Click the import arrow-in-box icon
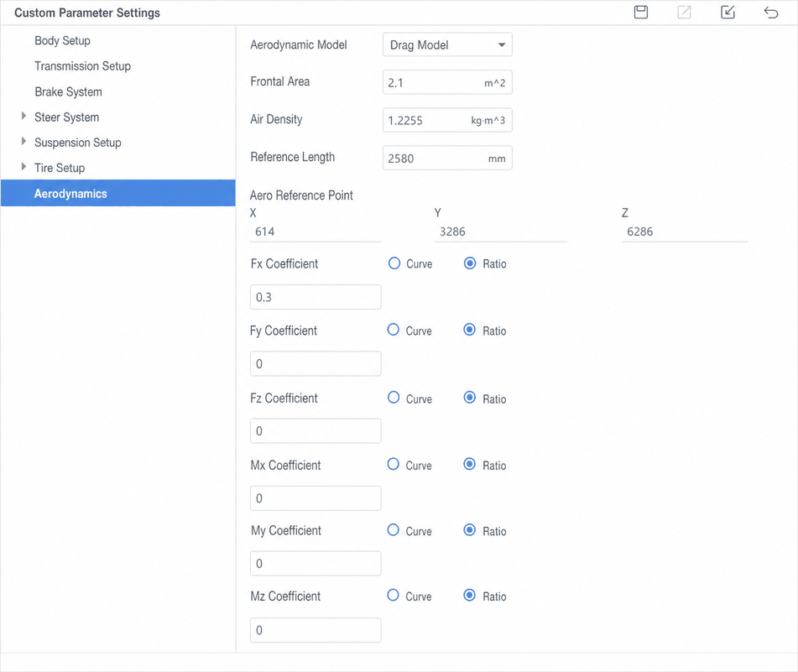This screenshot has height=672, width=798. point(728,13)
